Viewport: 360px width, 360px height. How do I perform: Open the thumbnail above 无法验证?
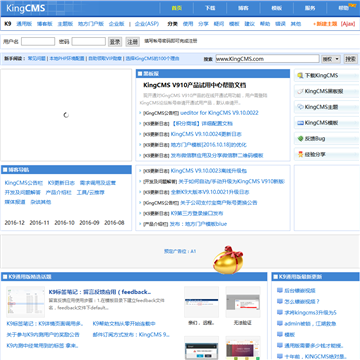pos(243,302)
